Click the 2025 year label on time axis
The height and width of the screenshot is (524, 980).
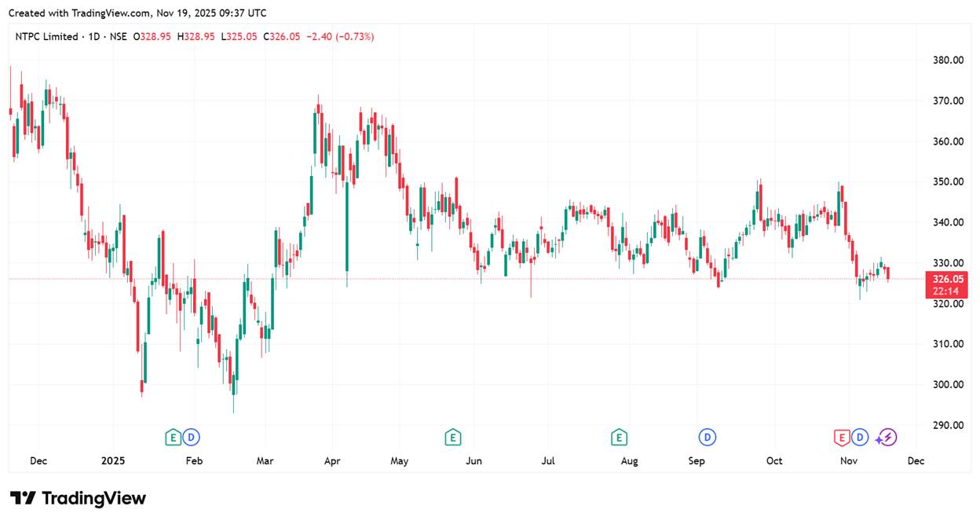pyautogui.click(x=112, y=461)
